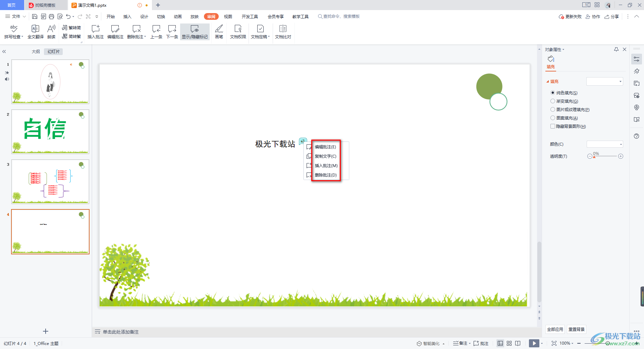Expand the slideshow options arrow
The width and height of the screenshot is (644, 349).
pos(542,343)
